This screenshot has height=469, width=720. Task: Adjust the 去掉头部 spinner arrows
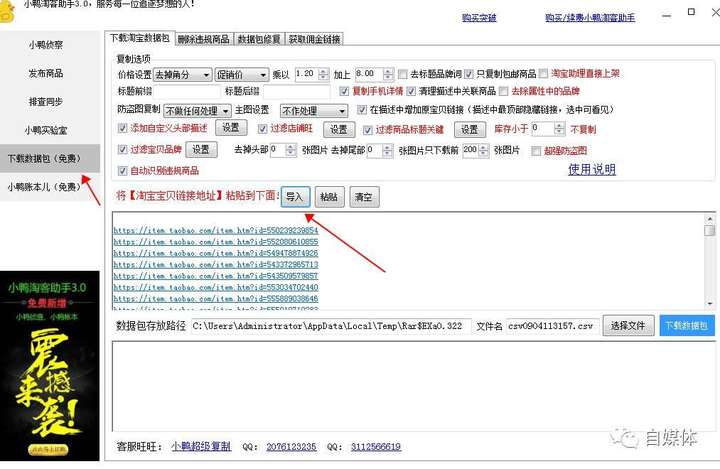click(291, 150)
